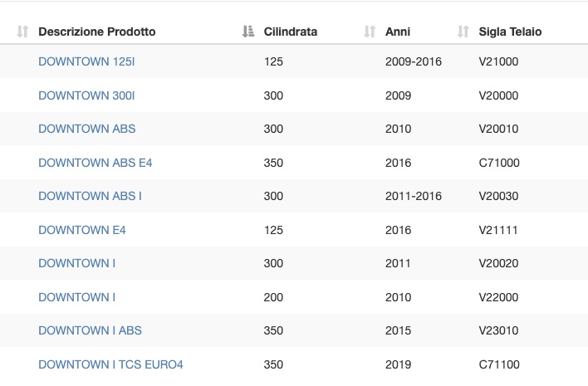Screen dimensions: 588x386
Task: Sort by Sigla Telaio column header
Action: [510, 32]
